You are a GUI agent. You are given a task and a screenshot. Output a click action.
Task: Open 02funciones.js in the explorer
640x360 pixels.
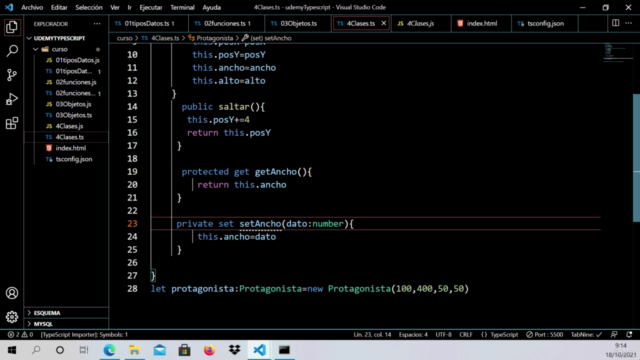click(76, 82)
